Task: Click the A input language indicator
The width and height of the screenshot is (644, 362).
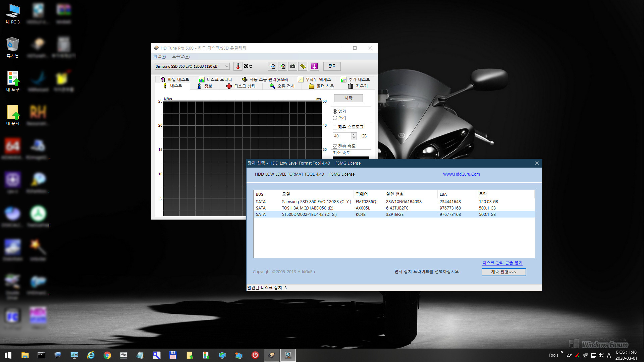Action: pos(609,355)
